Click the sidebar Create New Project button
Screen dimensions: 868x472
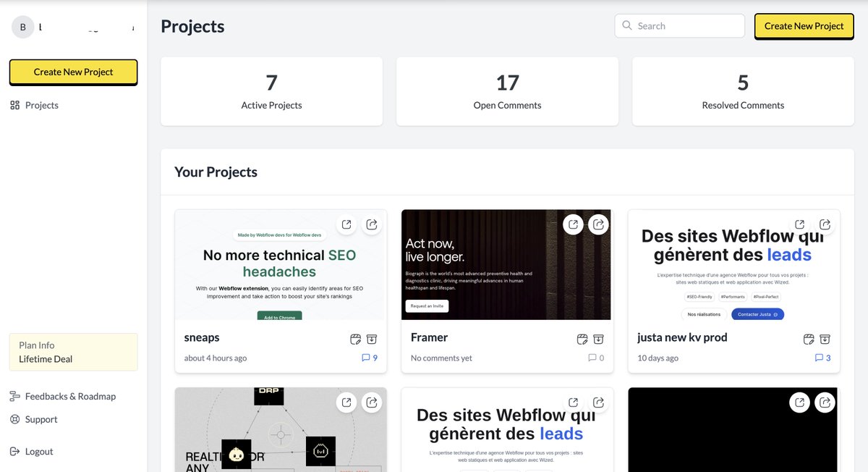click(x=73, y=72)
